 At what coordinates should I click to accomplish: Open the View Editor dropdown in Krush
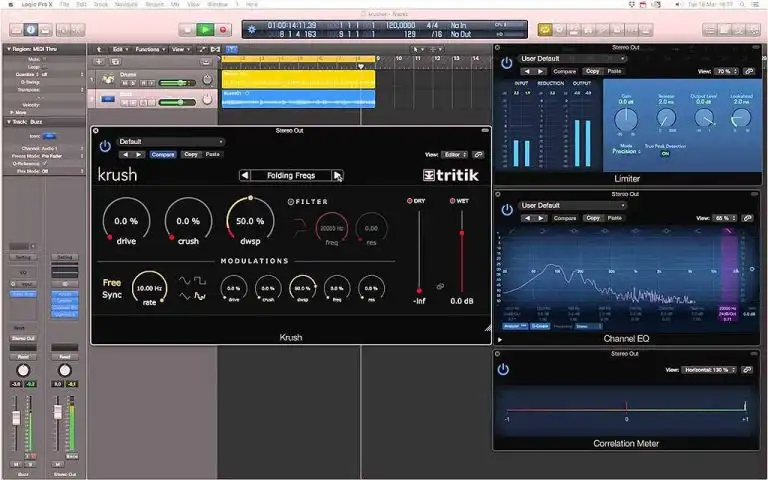tap(454, 155)
